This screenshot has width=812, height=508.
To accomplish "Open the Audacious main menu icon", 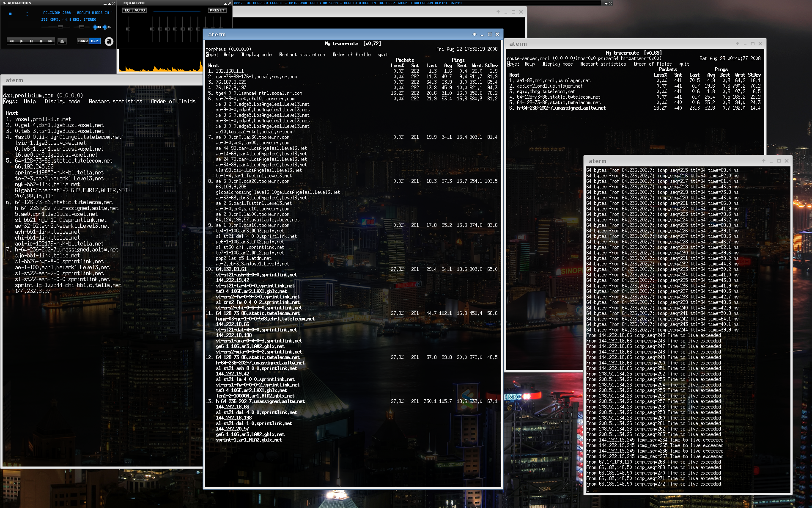I will 4,3.
